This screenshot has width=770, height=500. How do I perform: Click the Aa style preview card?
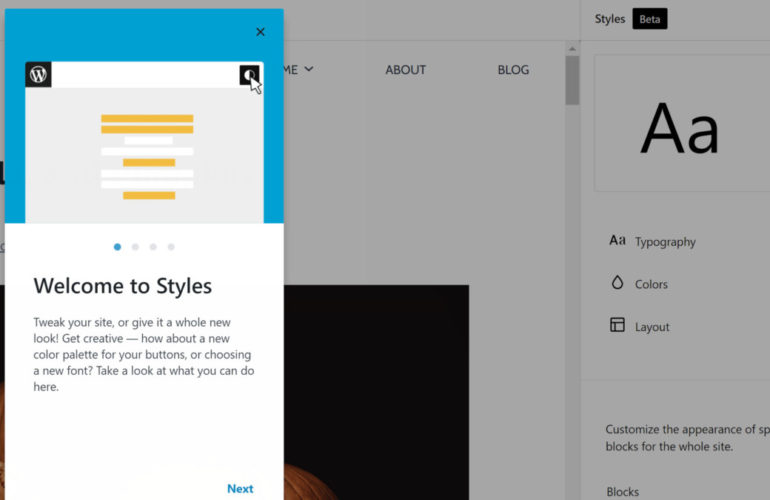coord(681,122)
